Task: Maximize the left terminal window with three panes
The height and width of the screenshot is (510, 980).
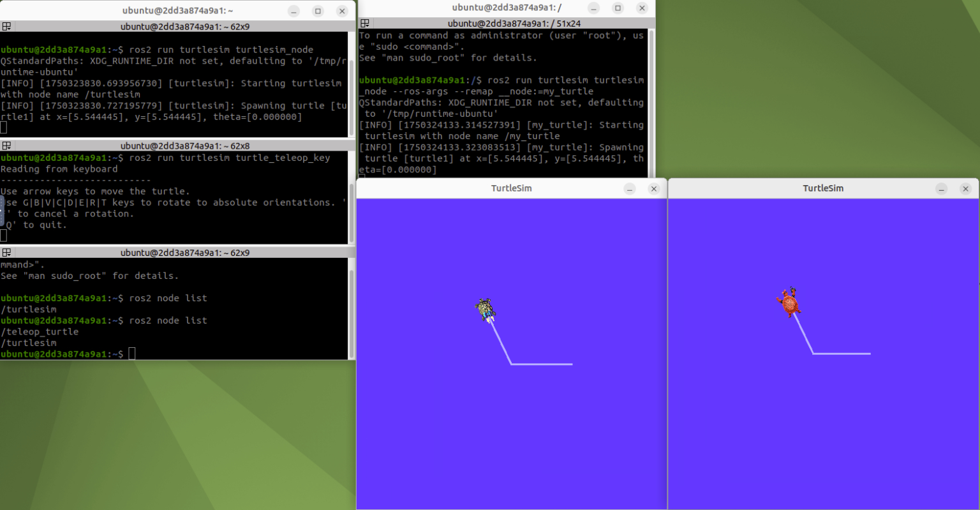Action: click(x=318, y=11)
